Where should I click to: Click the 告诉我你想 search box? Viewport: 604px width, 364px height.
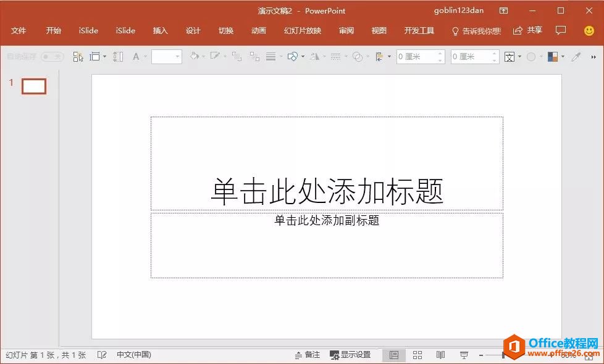pyautogui.click(x=477, y=31)
